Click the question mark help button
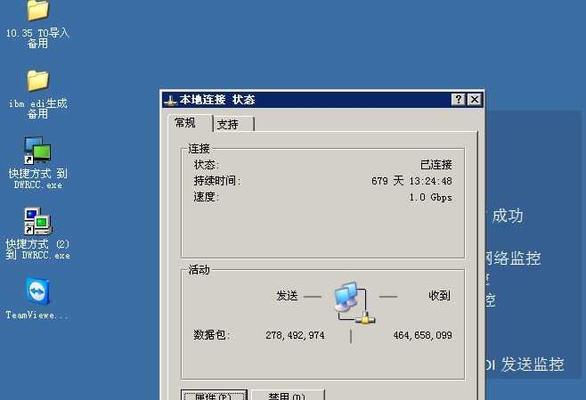Image resolution: width=586 pixels, height=400 pixels. pos(459,99)
